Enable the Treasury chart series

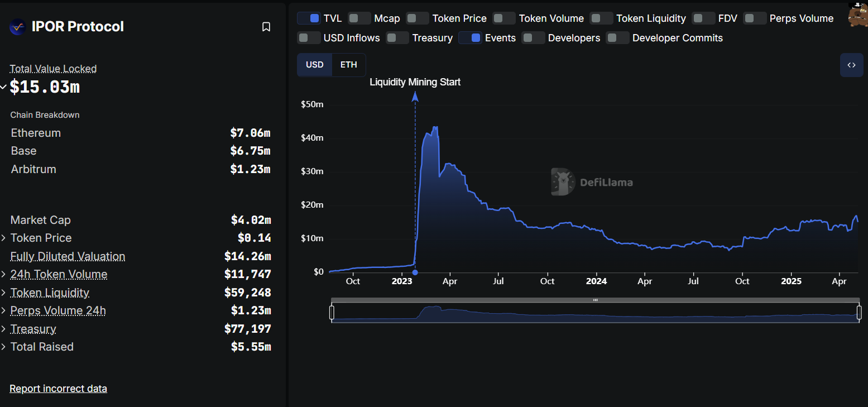pyautogui.click(x=397, y=38)
